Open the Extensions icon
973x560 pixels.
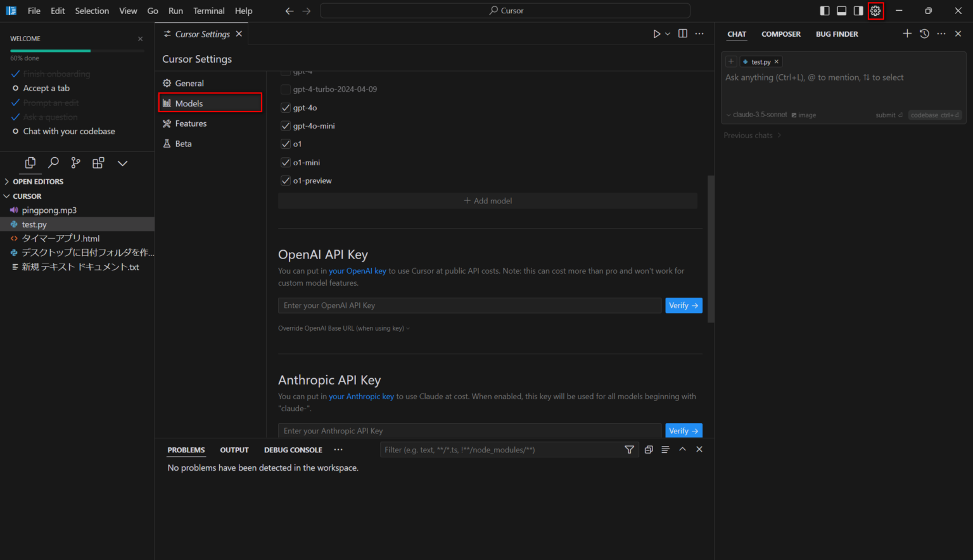pyautogui.click(x=98, y=163)
